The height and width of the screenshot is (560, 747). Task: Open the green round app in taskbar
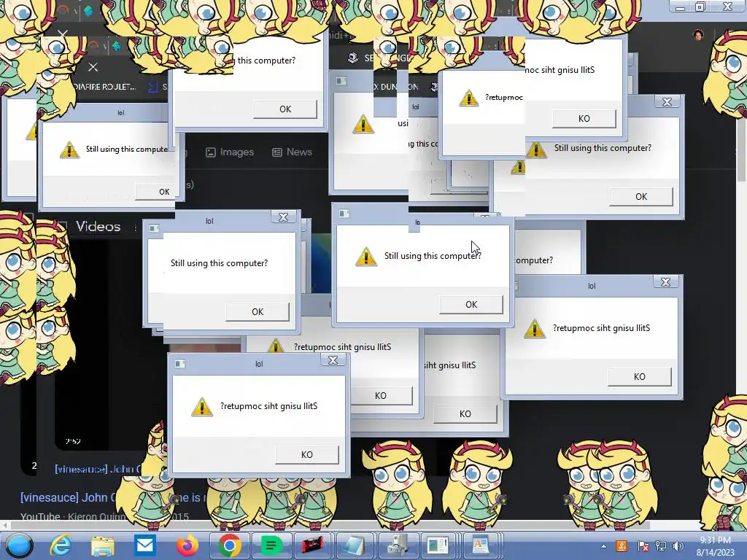click(x=271, y=545)
